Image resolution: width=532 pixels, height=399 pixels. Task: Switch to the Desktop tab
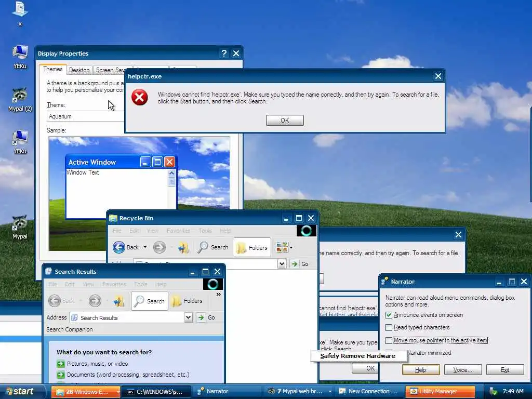click(x=79, y=70)
